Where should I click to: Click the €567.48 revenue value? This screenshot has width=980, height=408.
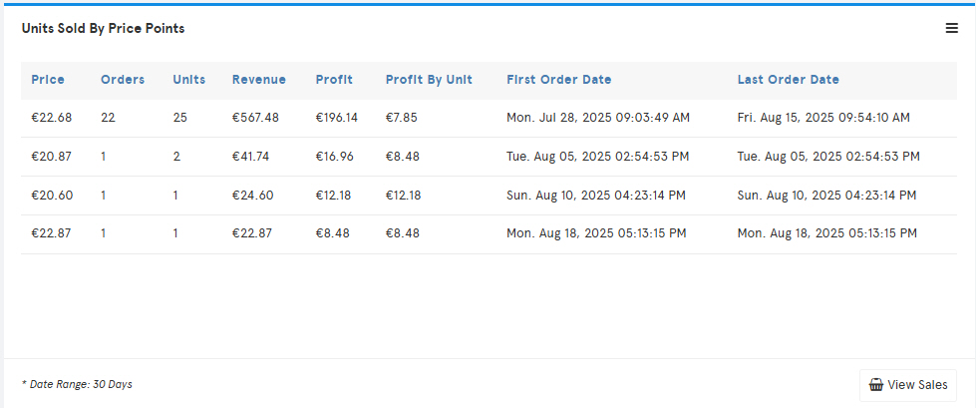click(255, 118)
